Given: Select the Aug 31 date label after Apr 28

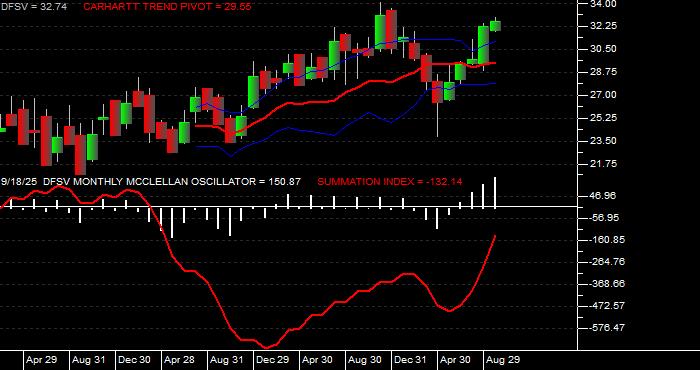Looking at the screenshot, I should (x=226, y=360).
